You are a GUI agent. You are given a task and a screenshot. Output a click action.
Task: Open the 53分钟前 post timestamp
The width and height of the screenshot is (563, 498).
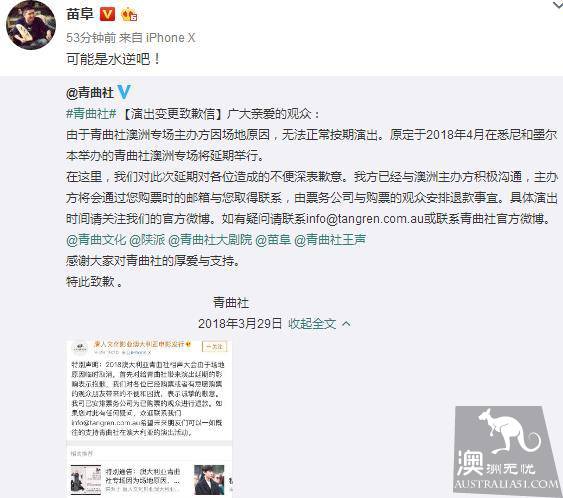click(91, 38)
